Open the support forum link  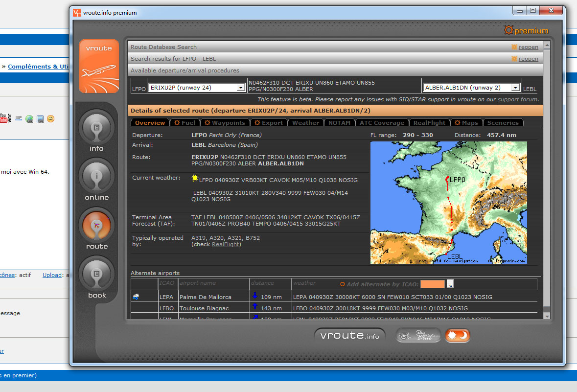click(517, 99)
